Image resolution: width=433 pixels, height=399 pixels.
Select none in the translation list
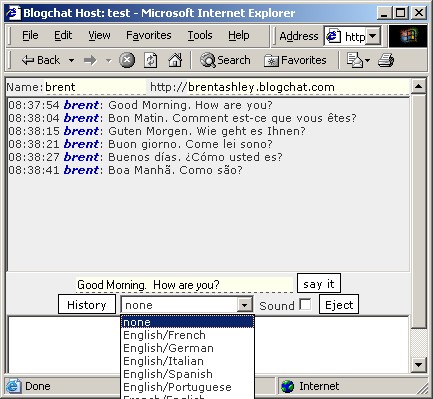(187, 322)
